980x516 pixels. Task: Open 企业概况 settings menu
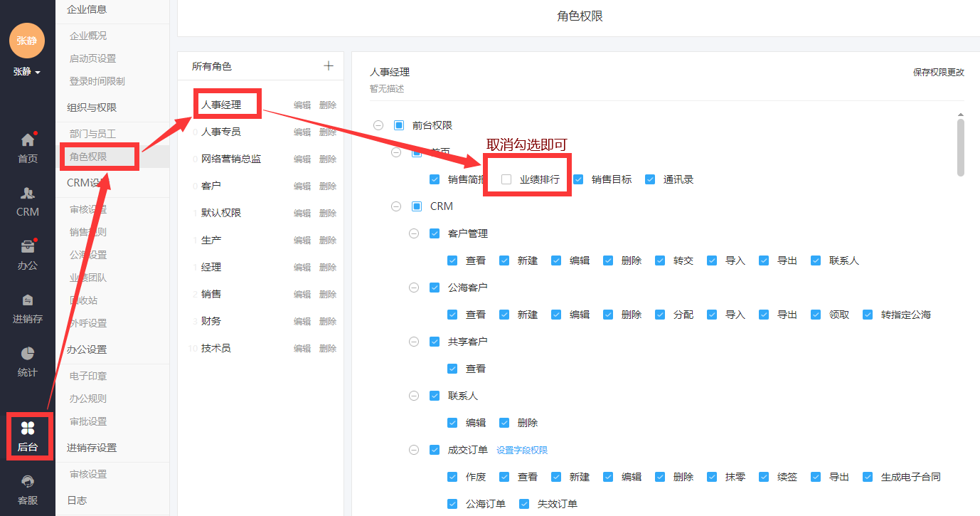point(88,36)
